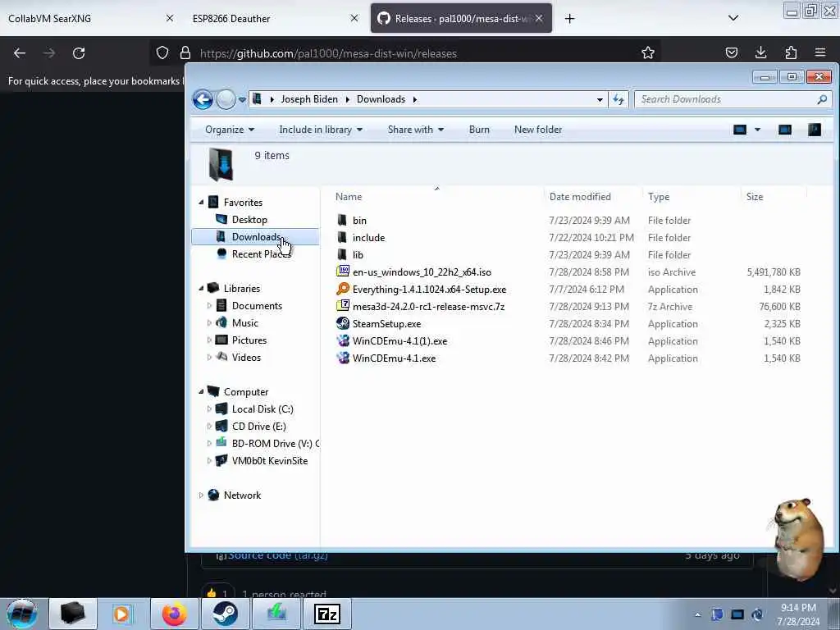Select the Everything-1.4.1.1024.x64-Setup.exe icon
This screenshot has width=840, height=630.
(x=343, y=289)
